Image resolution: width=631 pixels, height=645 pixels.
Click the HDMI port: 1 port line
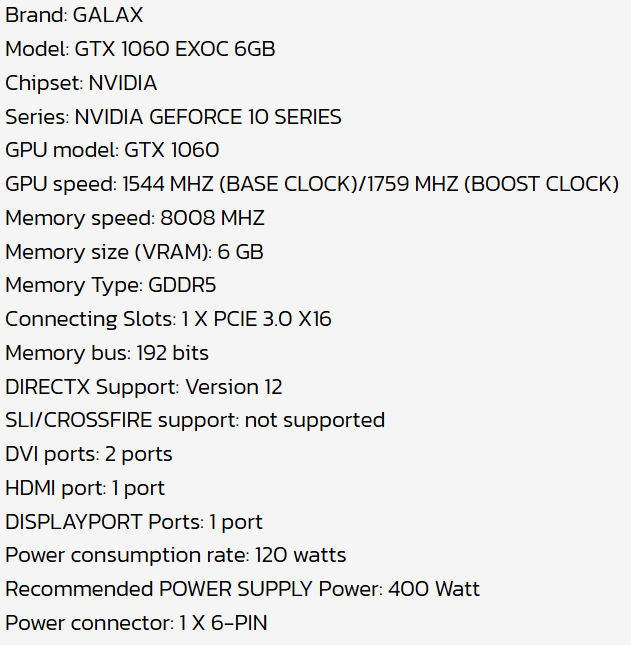click(x=85, y=488)
